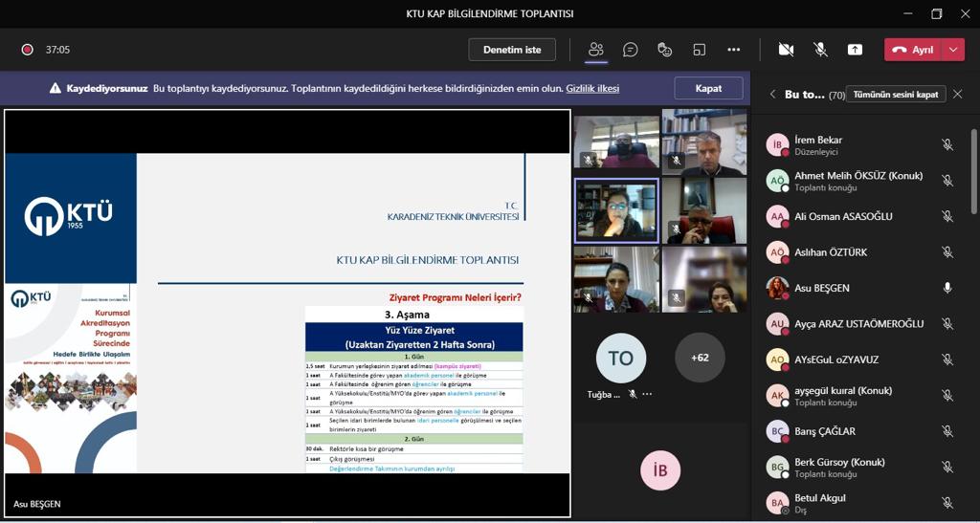Open more options ellipsis beside Tuğba
The width and height of the screenshot is (980, 523).
pyautogui.click(x=647, y=395)
